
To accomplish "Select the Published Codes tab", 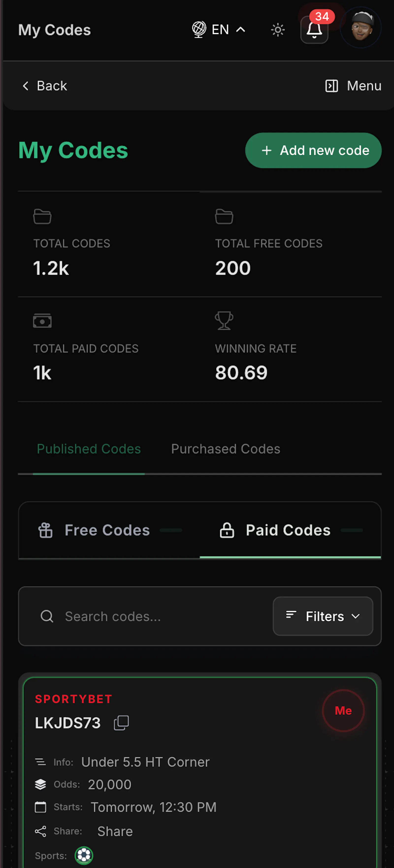I will point(89,449).
